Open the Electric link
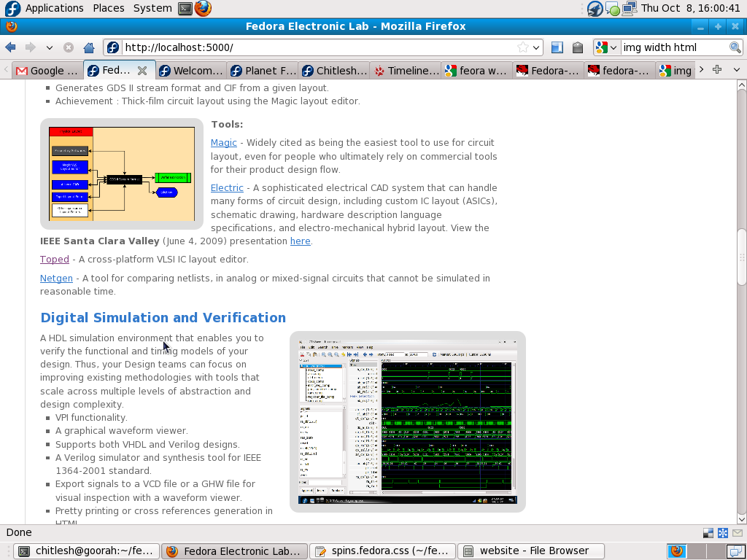 (x=227, y=187)
